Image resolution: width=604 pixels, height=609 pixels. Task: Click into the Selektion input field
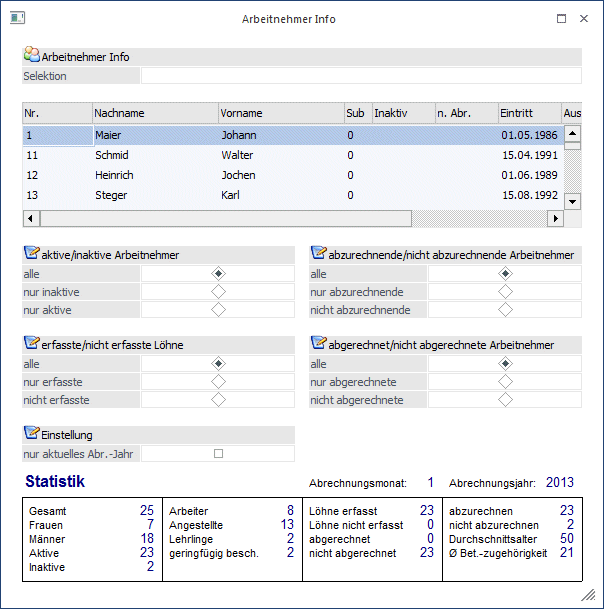coord(360,76)
